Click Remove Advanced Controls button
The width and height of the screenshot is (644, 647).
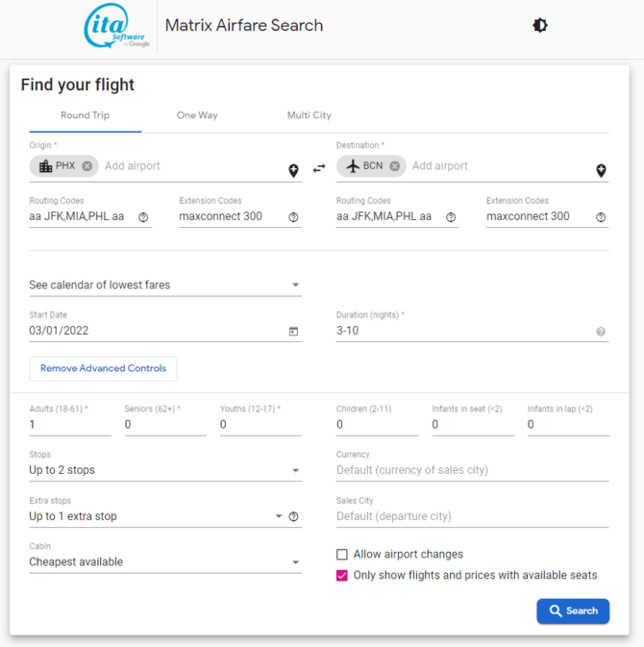pos(103,368)
